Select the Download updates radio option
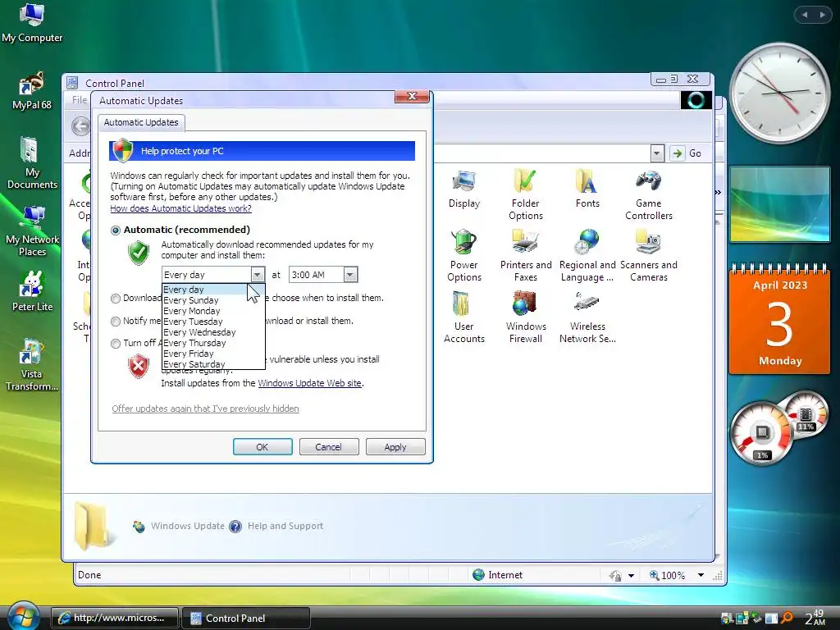Image resolution: width=840 pixels, height=630 pixels. [x=115, y=299]
